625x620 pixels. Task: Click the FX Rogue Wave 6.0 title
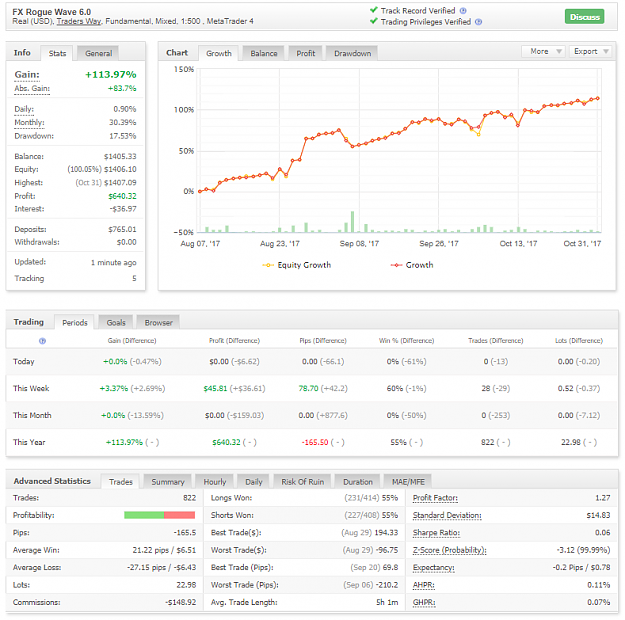(51, 12)
